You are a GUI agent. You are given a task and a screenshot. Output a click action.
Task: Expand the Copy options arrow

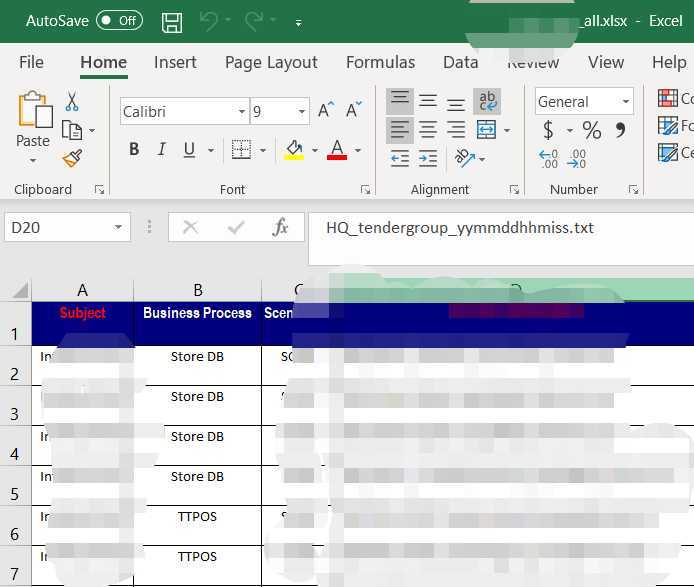point(92,130)
